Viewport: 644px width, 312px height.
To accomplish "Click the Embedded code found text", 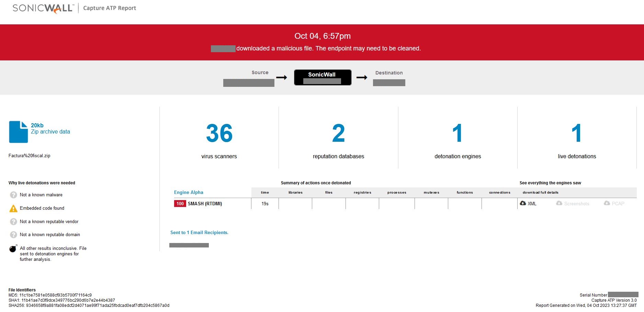I will click(42, 208).
